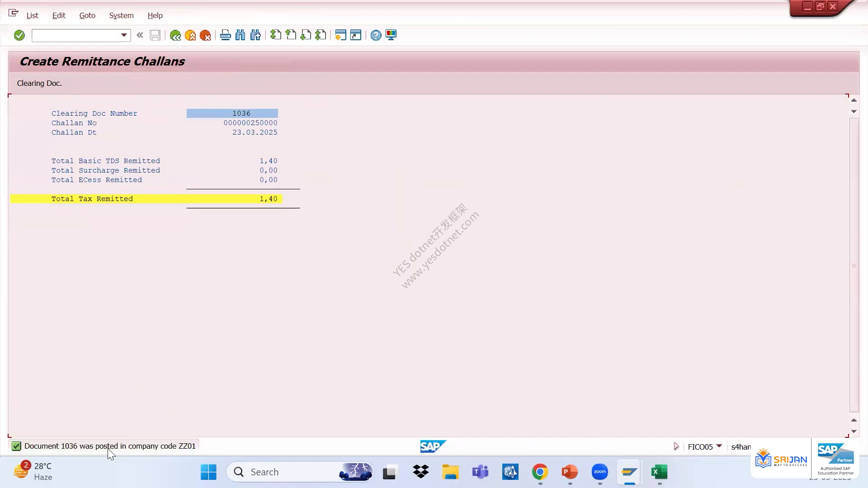
Task: Collapse the command field using double chevron
Action: tap(140, 35)
